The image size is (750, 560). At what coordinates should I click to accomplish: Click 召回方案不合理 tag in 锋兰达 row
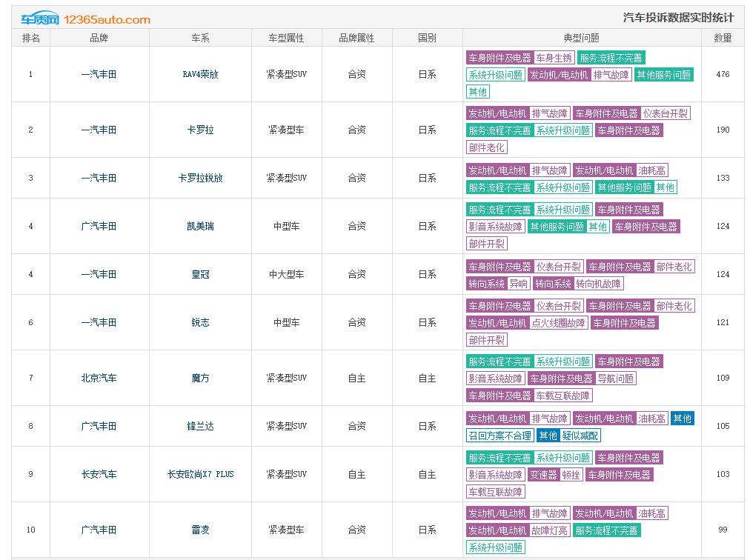coord(500,435)
